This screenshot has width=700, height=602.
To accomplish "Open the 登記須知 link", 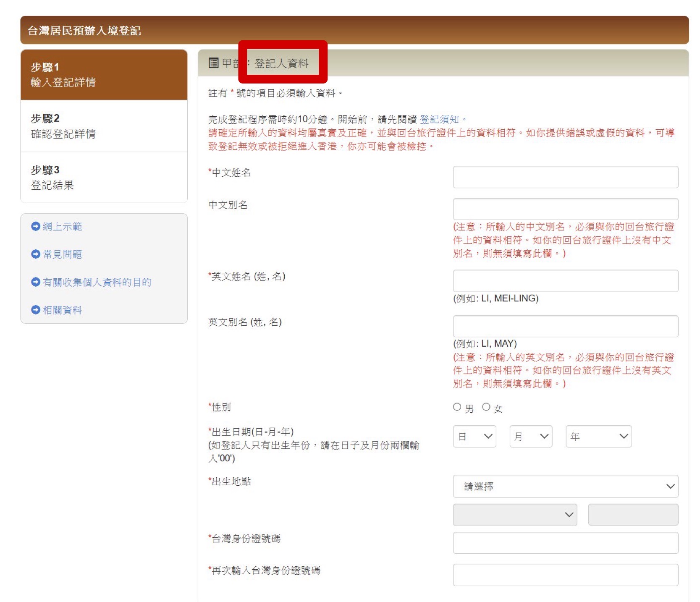I will [439, 120].
